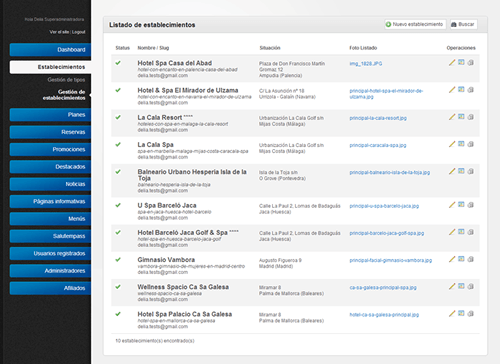Follow the Logout link

tap(79, 32)
